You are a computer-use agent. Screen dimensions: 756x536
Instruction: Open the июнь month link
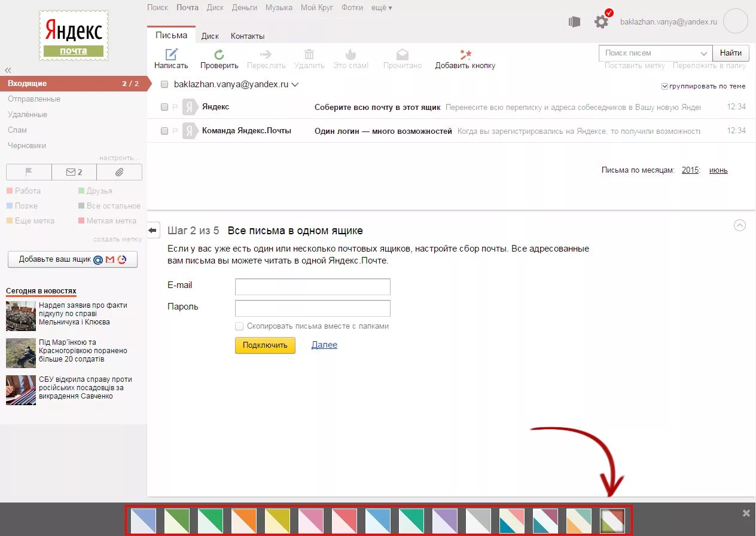pyautogui.click(x=718, y=170)
